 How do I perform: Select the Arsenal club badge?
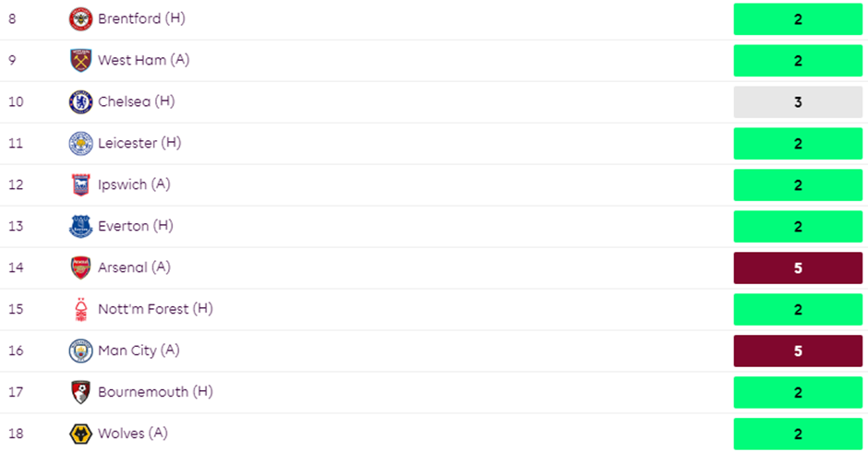[81, 268]
